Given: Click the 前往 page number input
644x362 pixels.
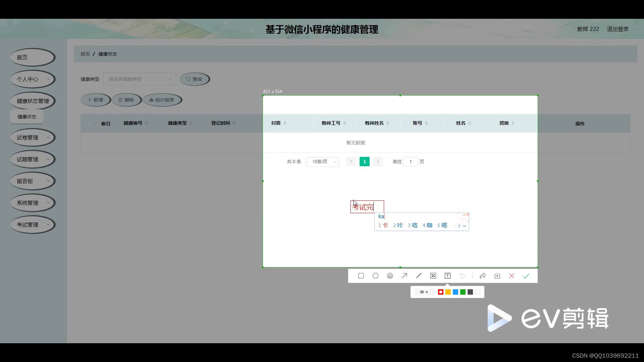Looking at the screenshot, I should pyautogui.click(x=411, y=162).
